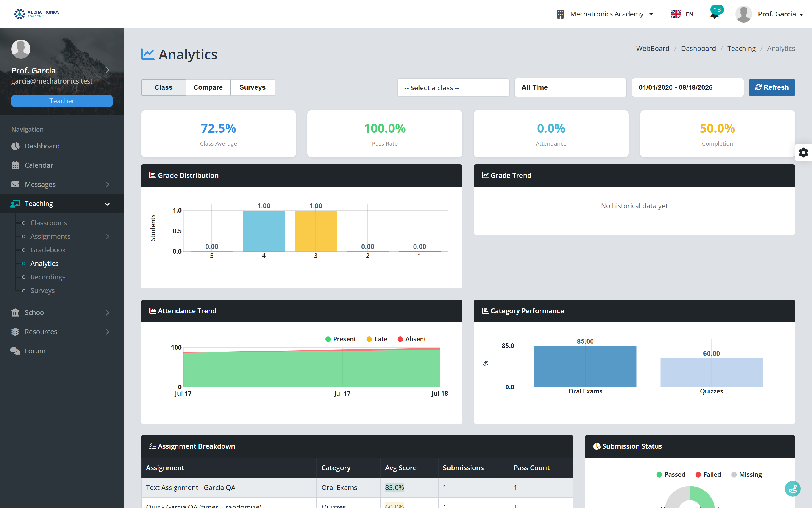Image resolution: width=812 pixels, height=508 pixels.
Task: Click the Oral Exams performance bar
Action: coord(585,367)
